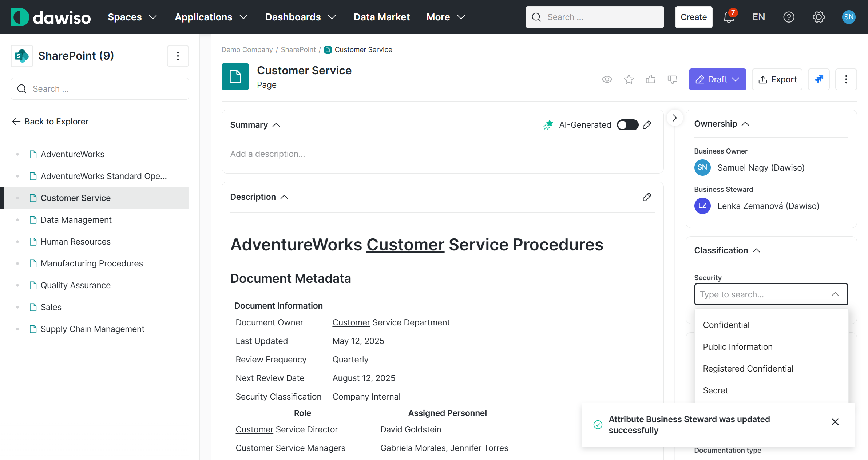Select Confidential from Security dropdown list
The image size is (868, 460).
coord(726,325)
